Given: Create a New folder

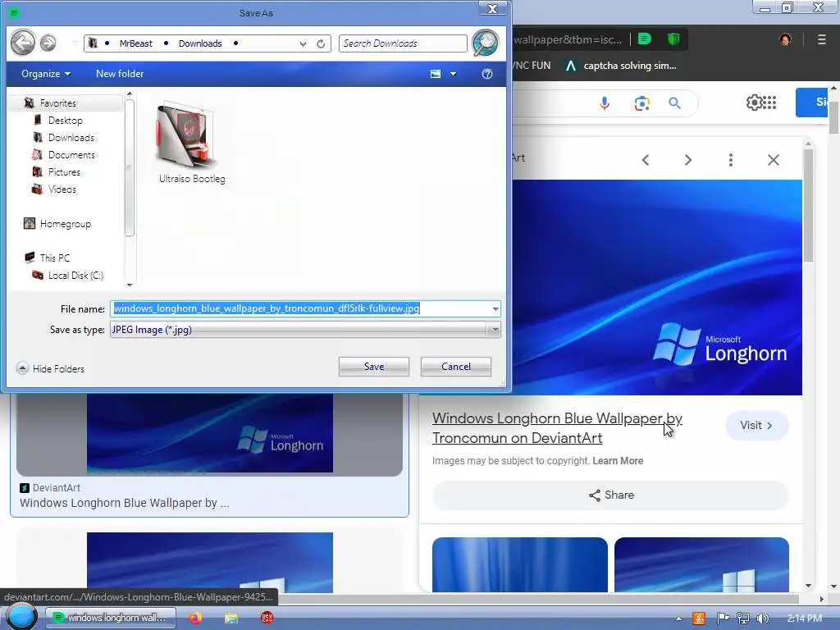Looking at the screenshot, I should tap(120, 74).
